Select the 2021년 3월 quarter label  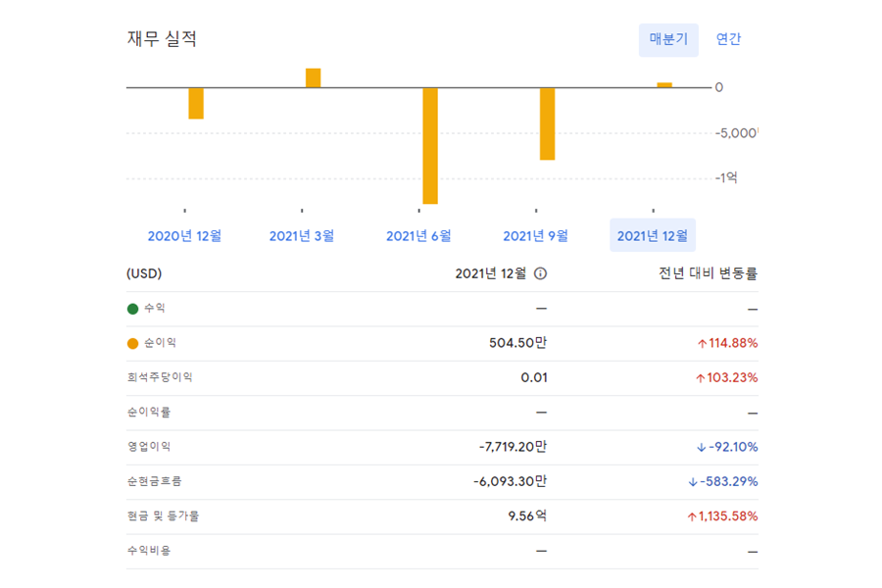302,235
